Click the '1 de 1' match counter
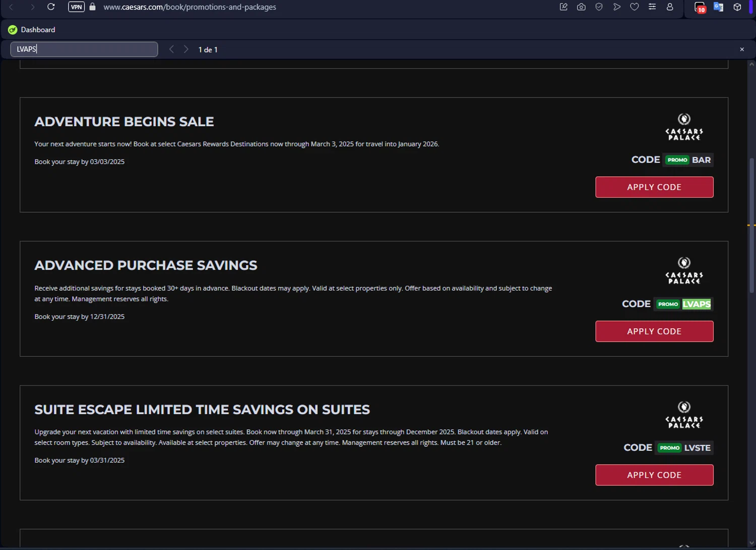Viewport: 756px width, 550px height. pyautogui.click(x=208, y=49)
